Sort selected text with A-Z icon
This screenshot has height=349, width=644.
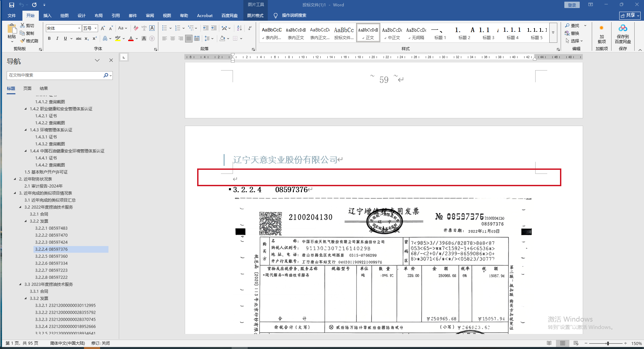[x=239, y=28]
